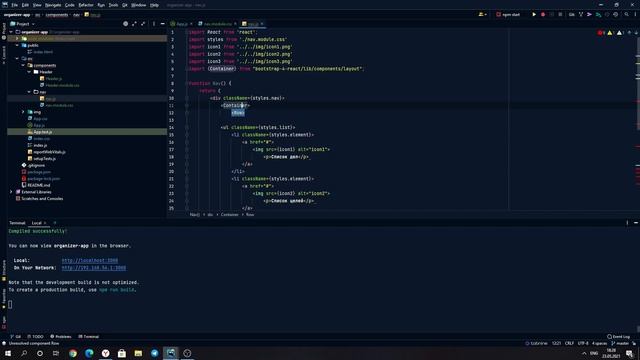
Task: Go to next highlighted error arrow
Action: [x=636, y=33]
